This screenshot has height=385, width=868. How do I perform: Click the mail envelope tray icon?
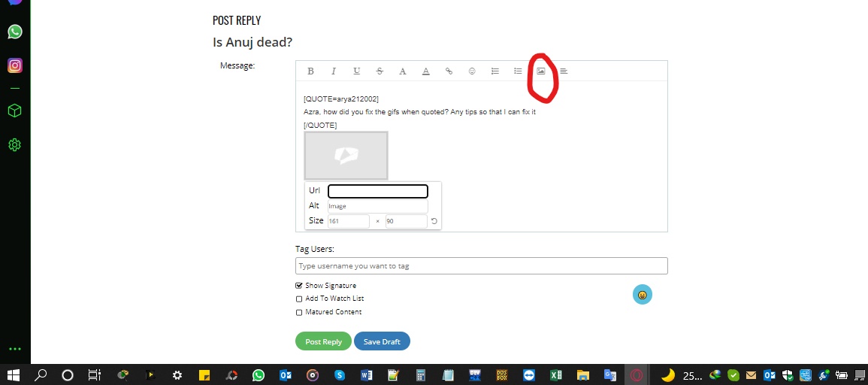[751, 375]
